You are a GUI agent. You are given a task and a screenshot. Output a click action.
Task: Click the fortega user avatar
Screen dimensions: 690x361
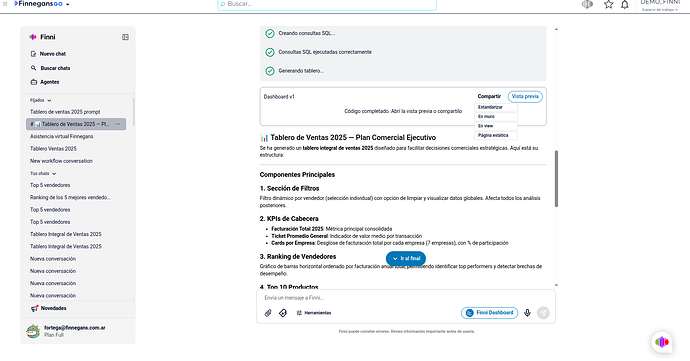coord(33,331)
